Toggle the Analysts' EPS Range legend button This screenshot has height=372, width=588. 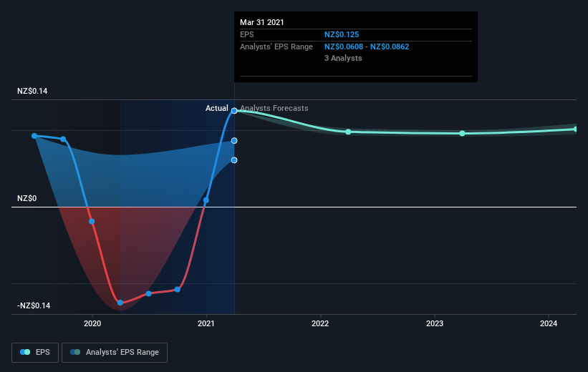point(115,353)
